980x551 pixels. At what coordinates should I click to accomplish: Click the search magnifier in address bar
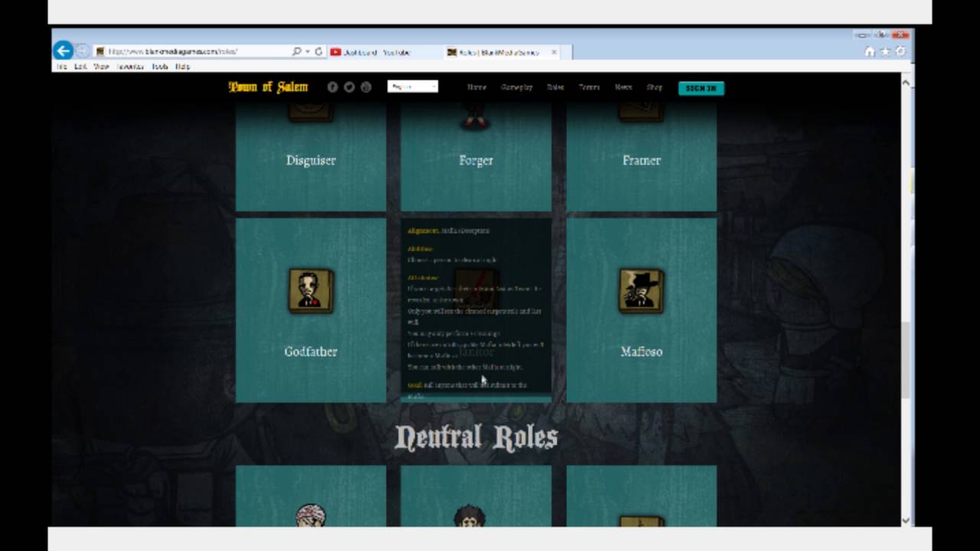pos(296,51)
